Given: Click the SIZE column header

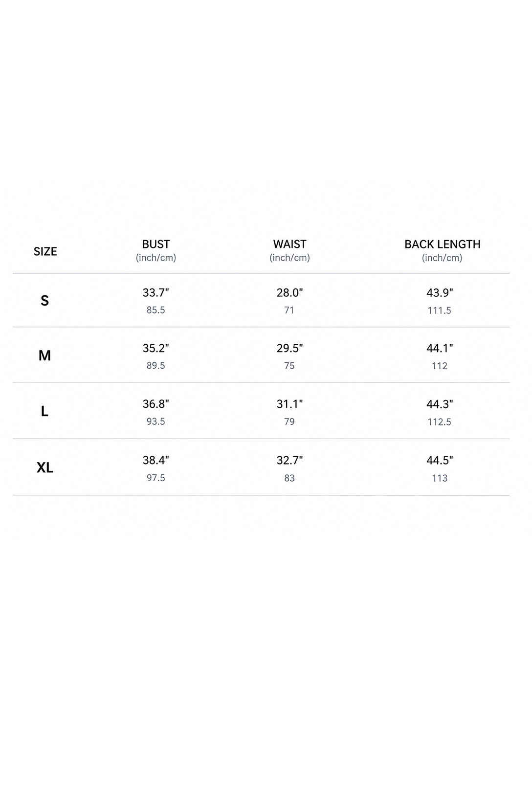Looking at the screenshot, I should tap(45, 251).
